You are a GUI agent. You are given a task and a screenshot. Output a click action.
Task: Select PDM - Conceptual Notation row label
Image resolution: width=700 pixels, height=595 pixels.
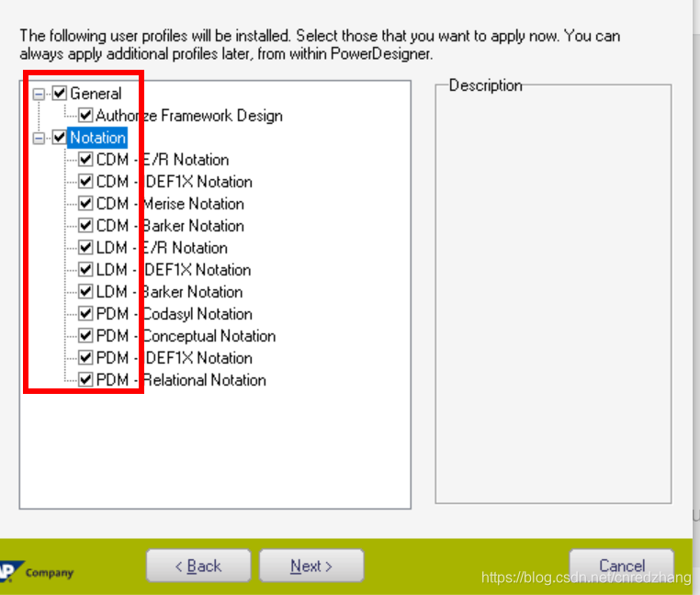186,336
